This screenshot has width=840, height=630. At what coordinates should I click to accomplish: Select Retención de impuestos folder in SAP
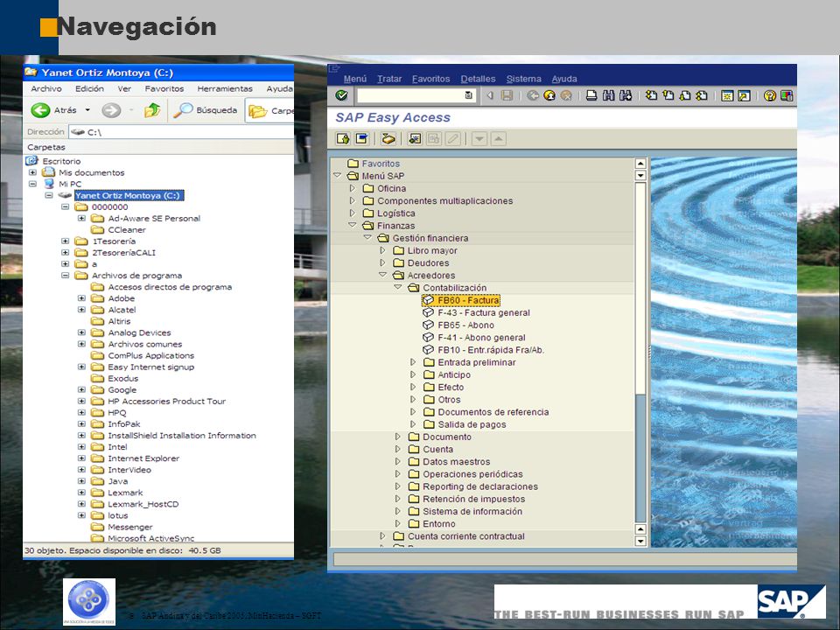[474, 499]
